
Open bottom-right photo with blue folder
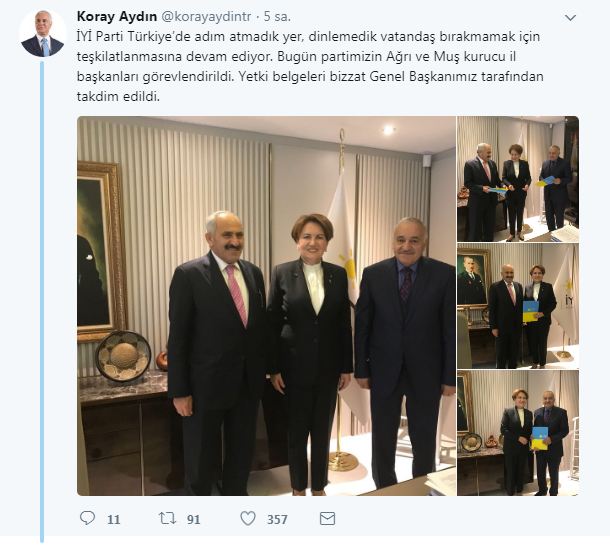(x=518, y=433)
